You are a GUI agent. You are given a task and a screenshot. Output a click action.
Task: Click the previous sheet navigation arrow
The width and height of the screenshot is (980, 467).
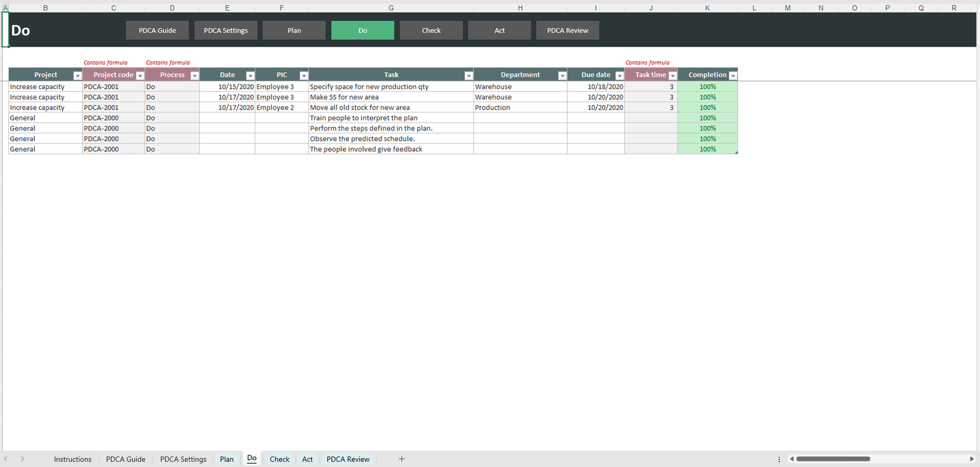(6, 459)
